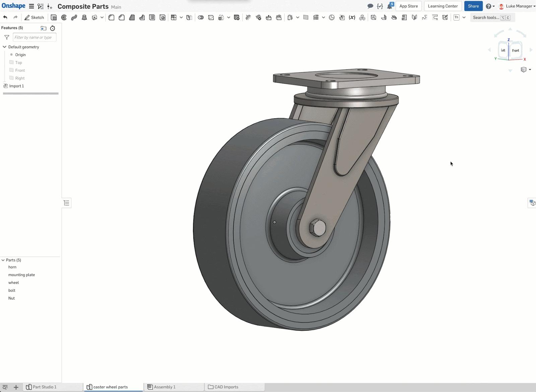Screen dimensions: 536x392
Task: Open the Variable tool (x)
Action: tap(352, 17)
